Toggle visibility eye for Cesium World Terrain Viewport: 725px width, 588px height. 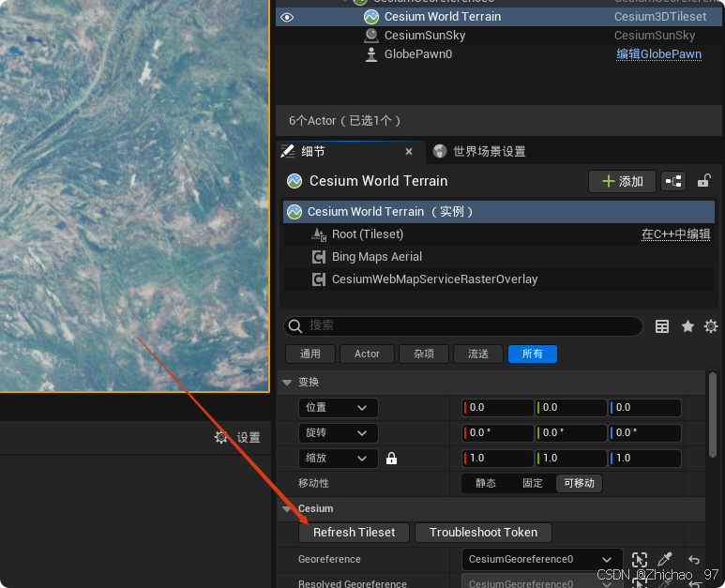coord(287,18)
